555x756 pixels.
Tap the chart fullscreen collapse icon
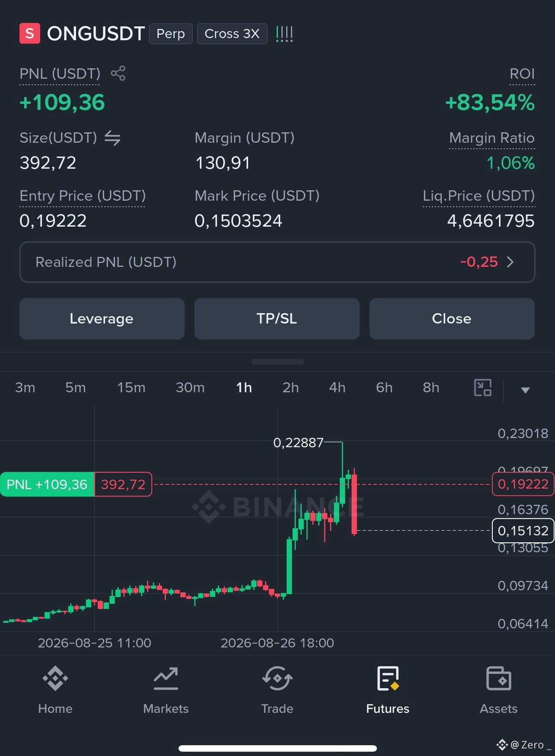(x=483, y=388)
